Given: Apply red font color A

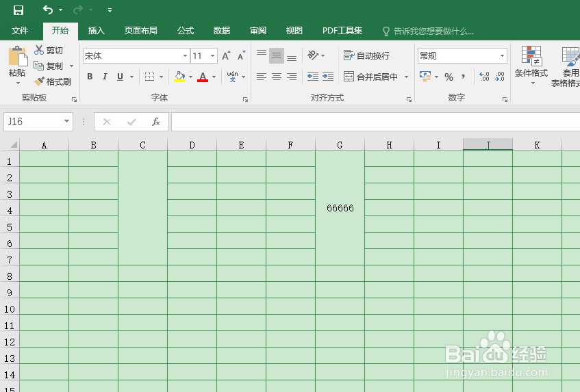Looking at the screenshot, I should click(x=203, y=77).
